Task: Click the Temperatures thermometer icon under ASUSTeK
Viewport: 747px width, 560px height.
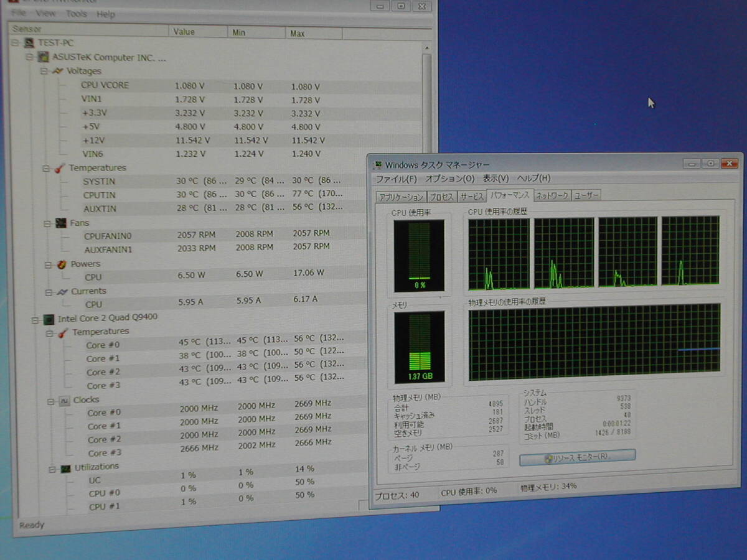Action: click(60, 168)
